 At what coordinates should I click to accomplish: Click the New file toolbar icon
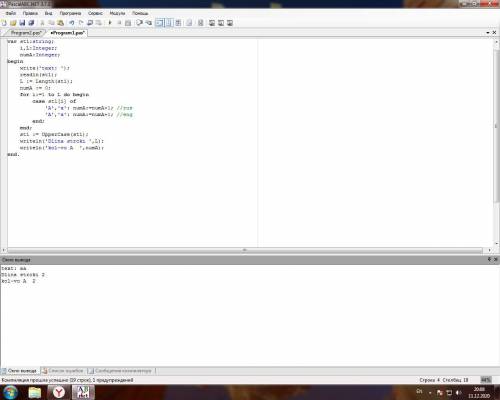click(x=4, y=23)
